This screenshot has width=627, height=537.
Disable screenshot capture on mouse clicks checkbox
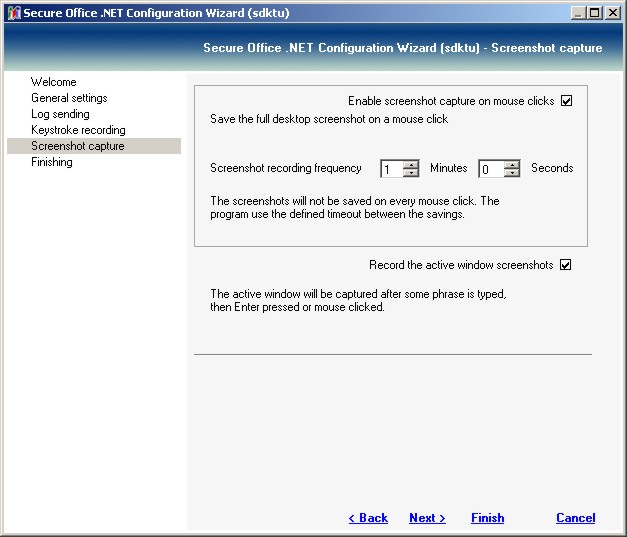566,101
